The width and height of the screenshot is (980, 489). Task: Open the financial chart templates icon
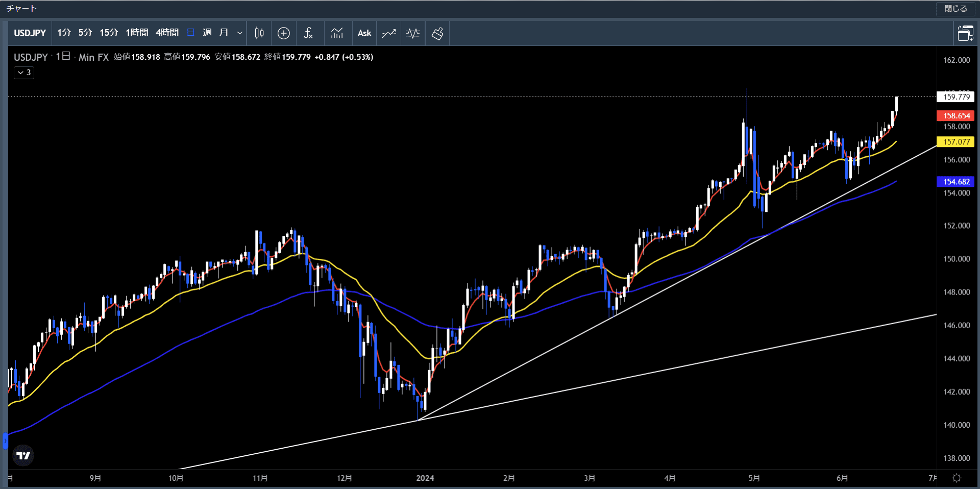tap(337, 33)
